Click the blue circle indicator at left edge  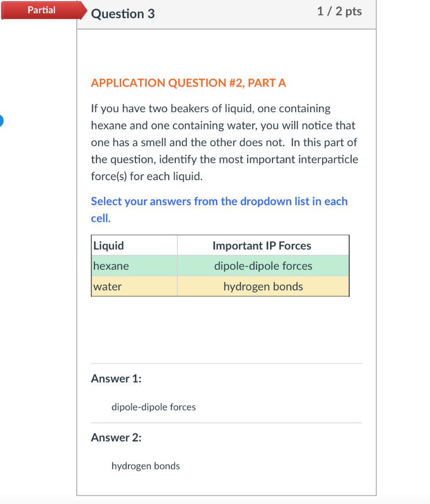coord(1,121)
